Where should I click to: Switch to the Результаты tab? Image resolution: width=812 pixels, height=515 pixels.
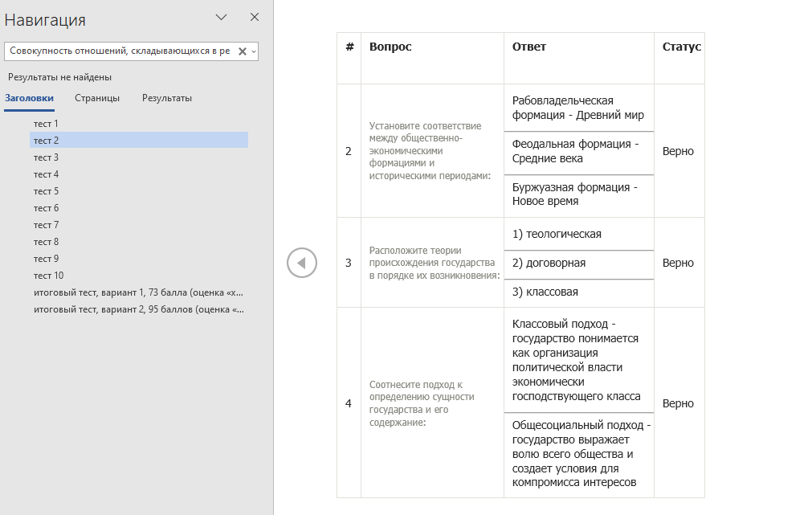click(x=167, y=98)
